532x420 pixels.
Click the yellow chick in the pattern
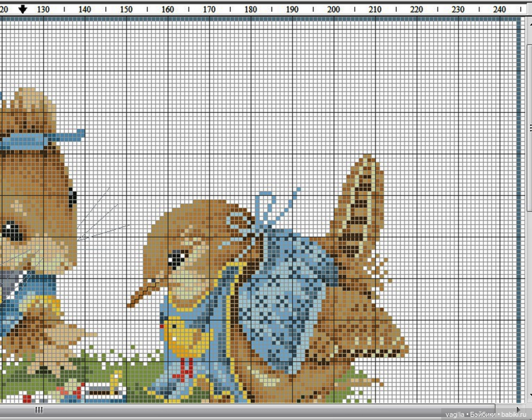pos(182,336)
